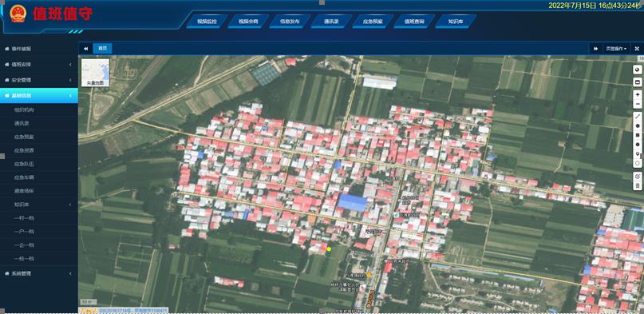Click the 视频监控 top button
The height and width of the screenshot is (314, 644).
pos(207,22)
